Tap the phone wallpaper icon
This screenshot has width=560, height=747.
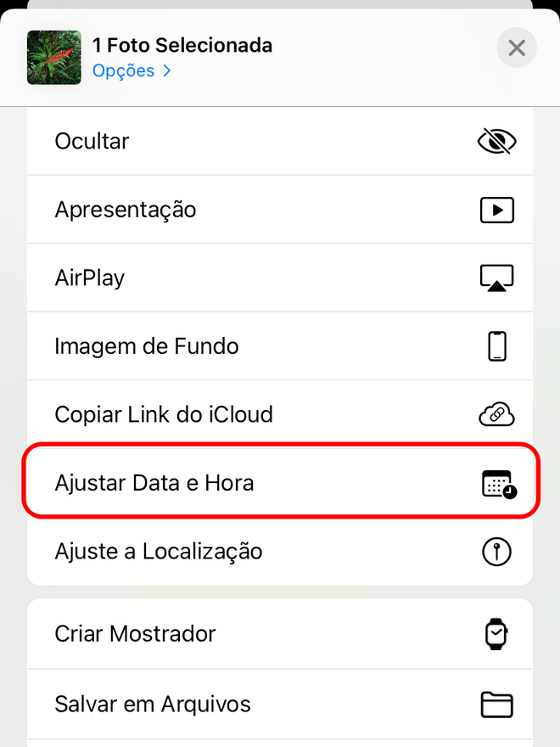click(x=497, y=346)
